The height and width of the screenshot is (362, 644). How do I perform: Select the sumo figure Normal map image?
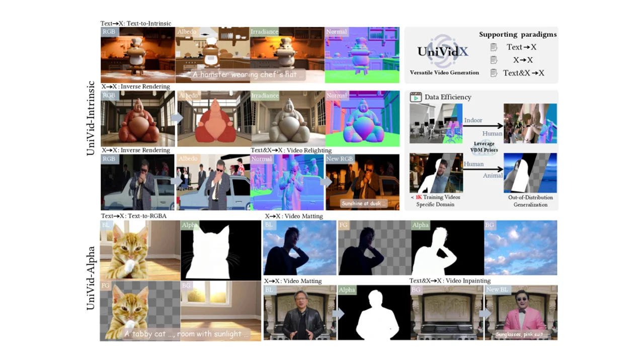click(362, 119)
